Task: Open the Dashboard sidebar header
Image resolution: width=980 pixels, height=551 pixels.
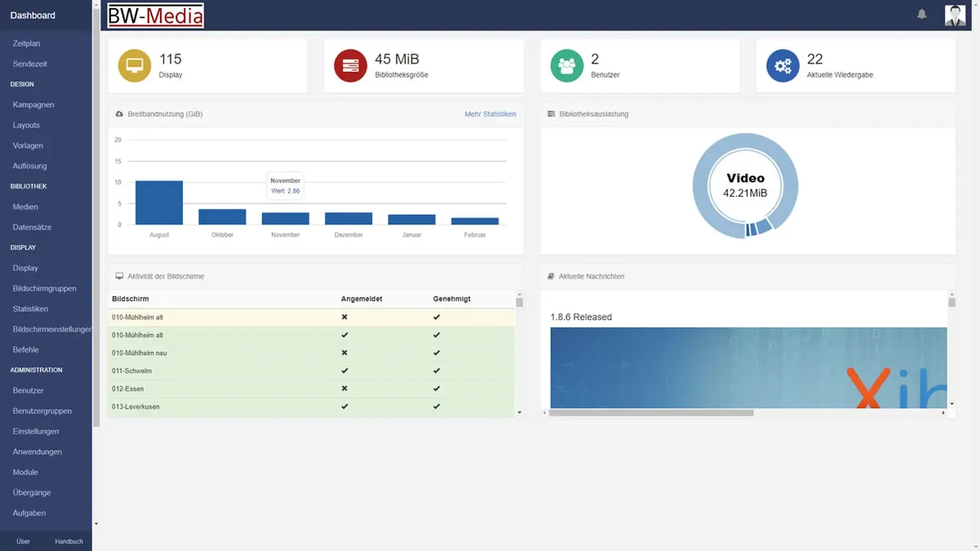Action: [x=32, y=16]
